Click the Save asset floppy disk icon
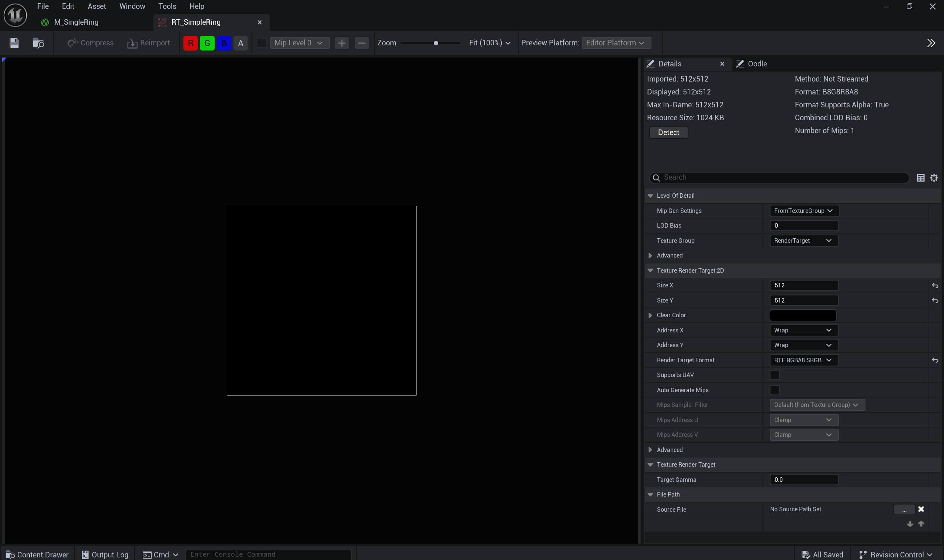 tap(14, 43)
